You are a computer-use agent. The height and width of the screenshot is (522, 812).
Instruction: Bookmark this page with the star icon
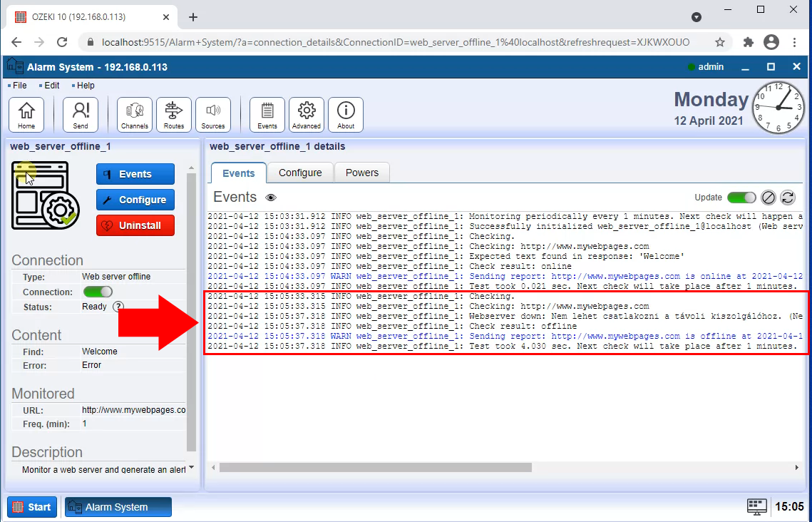coord(720,43)
